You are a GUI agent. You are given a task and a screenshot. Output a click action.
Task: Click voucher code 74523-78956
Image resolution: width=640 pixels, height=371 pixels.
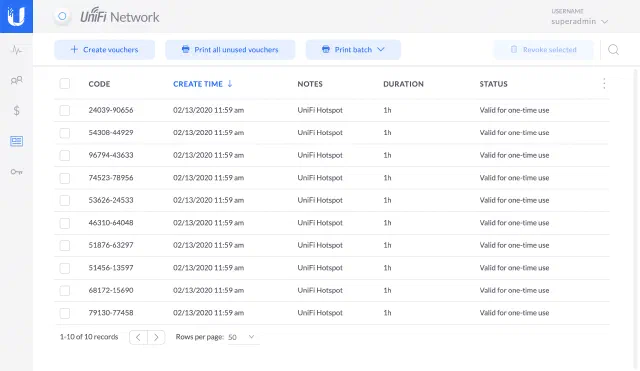111,178
